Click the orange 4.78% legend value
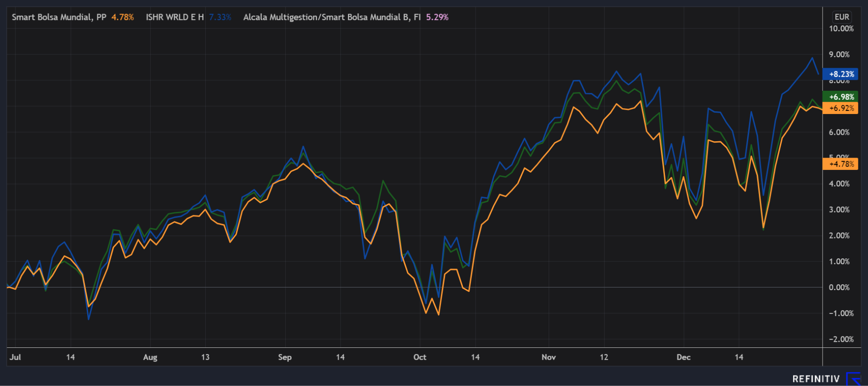 [x=123, y=17]
